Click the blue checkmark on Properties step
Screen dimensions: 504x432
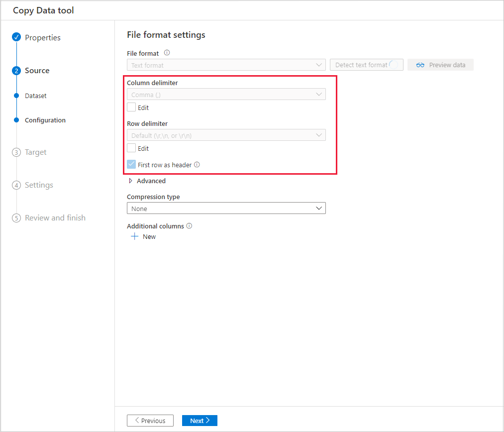16,37
